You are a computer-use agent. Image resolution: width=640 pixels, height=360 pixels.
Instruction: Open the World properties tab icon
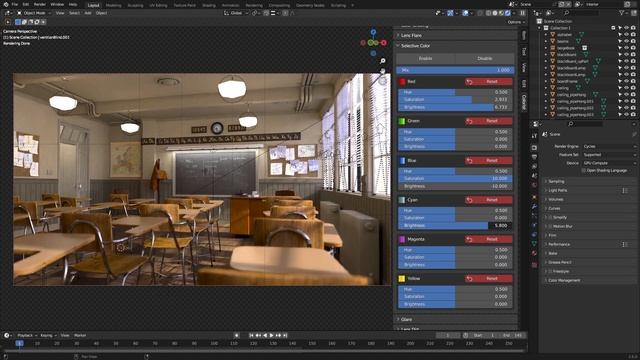pyautogui.click(x=534, y=185)
